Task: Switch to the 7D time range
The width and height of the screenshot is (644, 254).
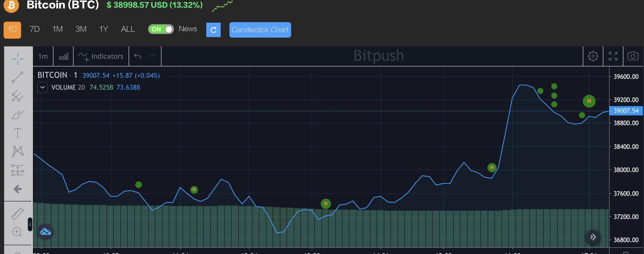Action: coord(35,29)
